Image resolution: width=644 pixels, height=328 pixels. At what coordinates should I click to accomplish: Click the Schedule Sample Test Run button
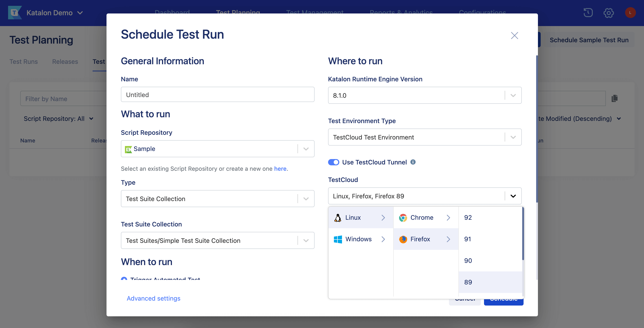[x=589, y=40]
